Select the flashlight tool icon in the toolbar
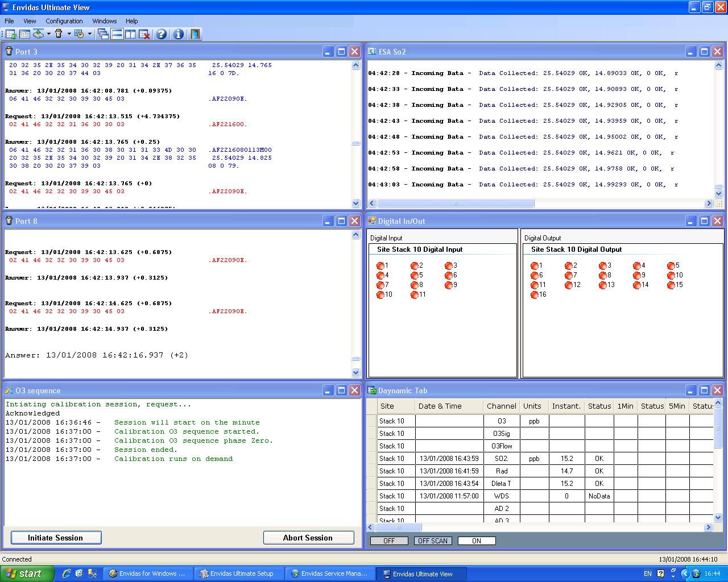Image resolution: width=728 pixels, height=582 pixels. (x=59, y=34)
